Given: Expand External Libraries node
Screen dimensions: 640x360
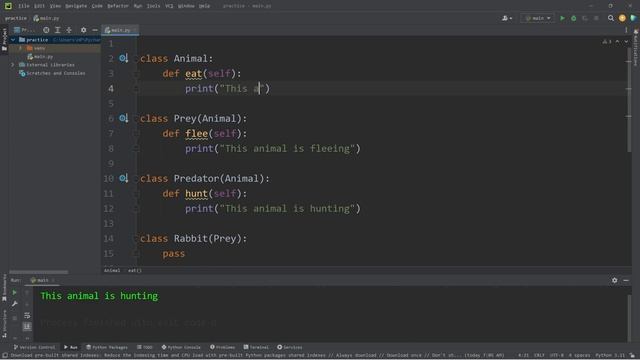Looking at the screenshot, I should click(13, 65).
